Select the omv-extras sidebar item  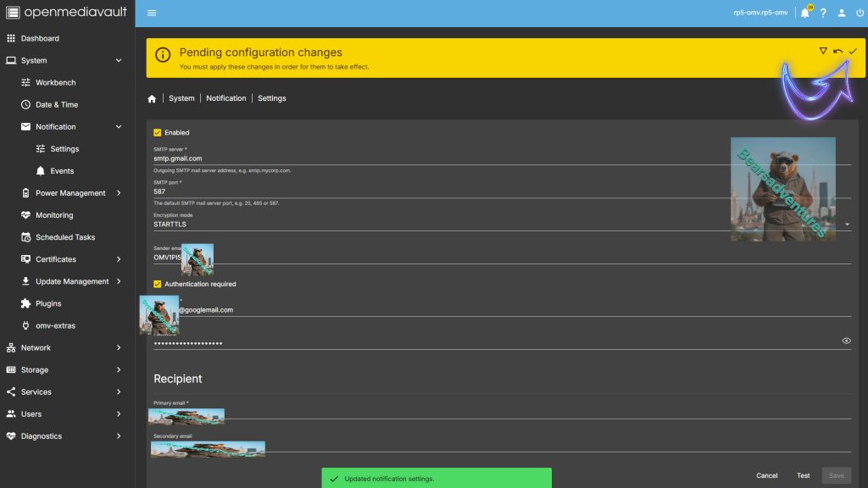point(55,326)
